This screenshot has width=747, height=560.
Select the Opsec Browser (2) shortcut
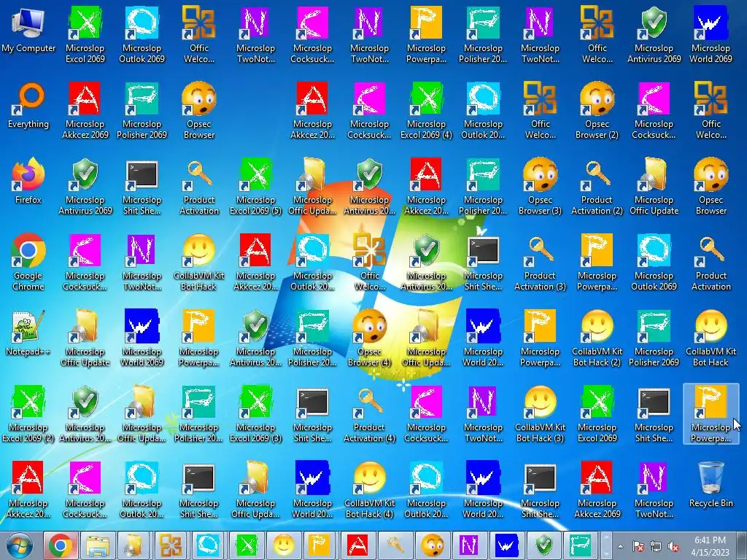click(x=597, y=112)
